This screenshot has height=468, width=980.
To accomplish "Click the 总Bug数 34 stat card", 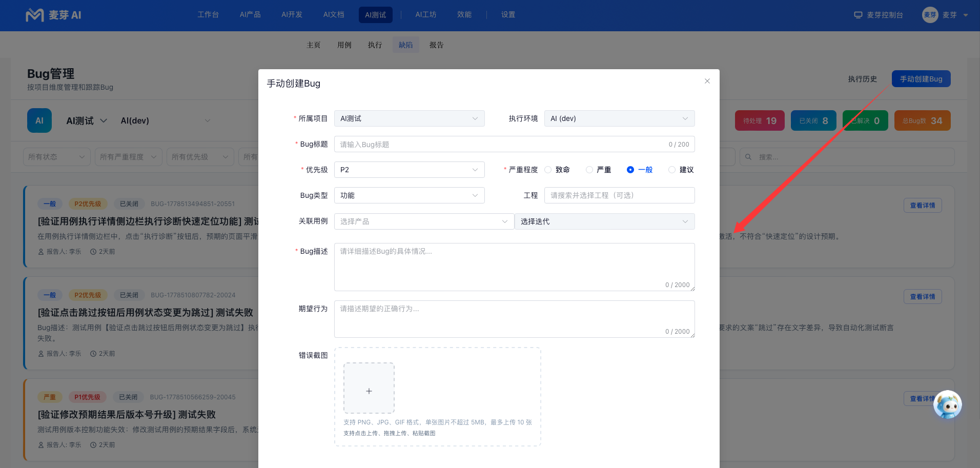I will (x=923, y=120).
